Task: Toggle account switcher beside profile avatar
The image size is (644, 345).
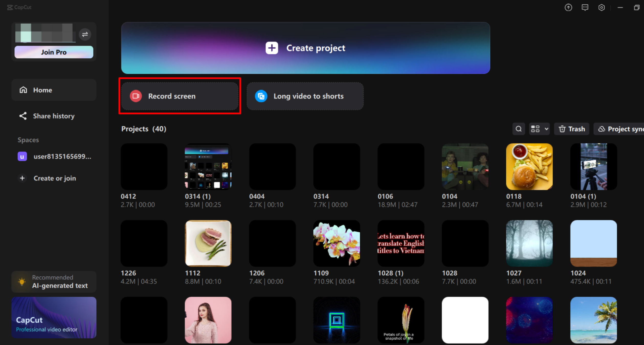Action: [85, 34]
